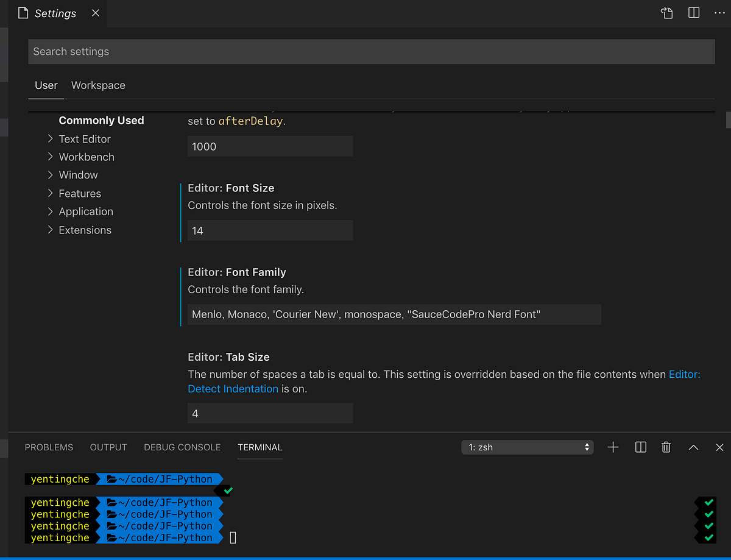This screenshot has width=731, height=560.
Task: Click the Split Editor icon in the title bar
Action: [x=693, y=13]
